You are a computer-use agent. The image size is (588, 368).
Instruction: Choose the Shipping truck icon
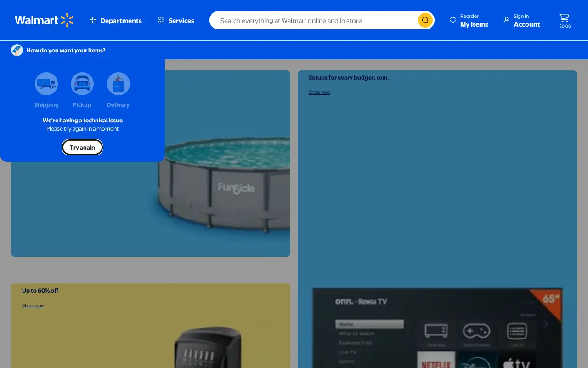(x=46, y=84)
